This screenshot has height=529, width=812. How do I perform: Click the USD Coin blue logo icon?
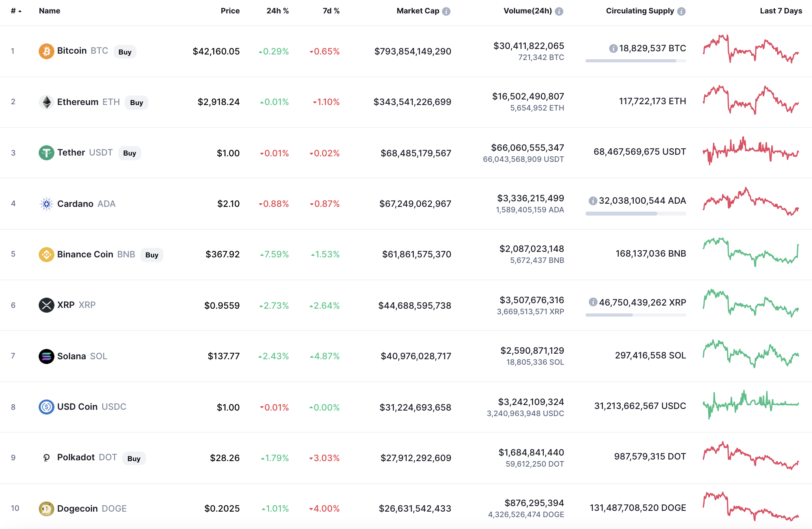[46, 407]
